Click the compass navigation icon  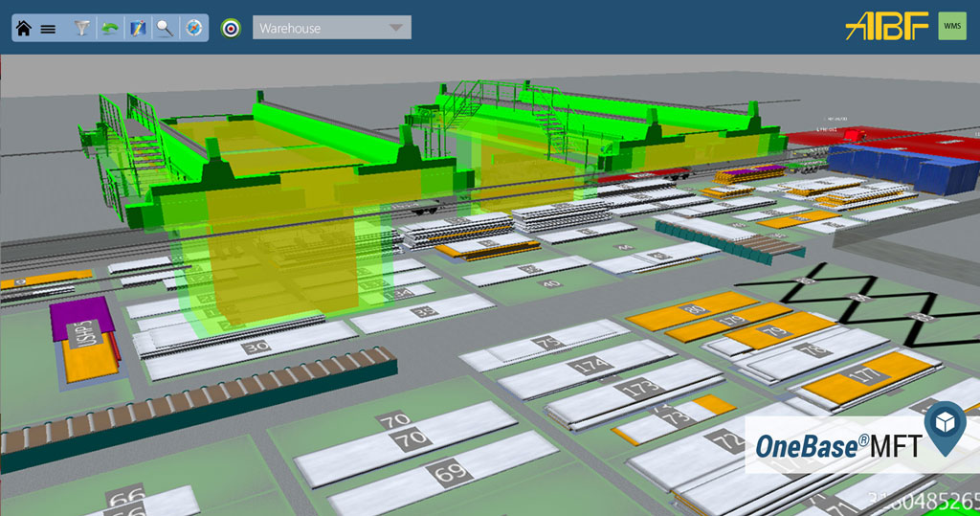(193, 28)
